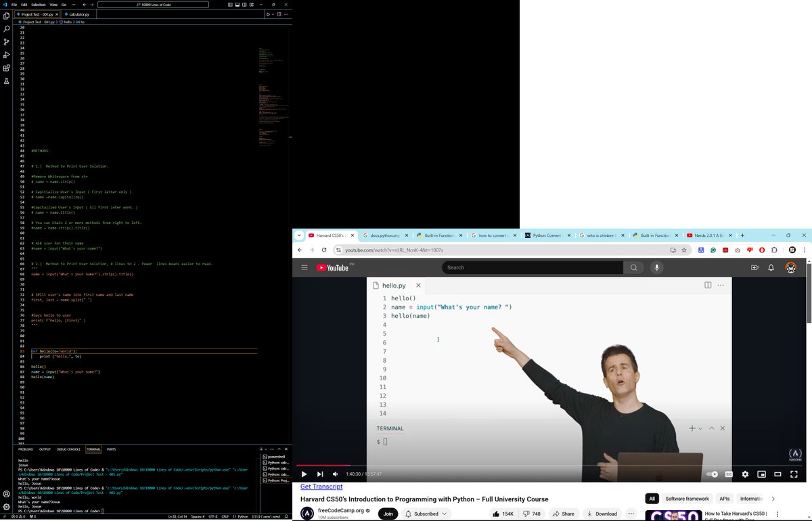This screenshot has height=521, width=812.
Task: Open Chrome tab search dropdown arrow
Action: pos(300,235)
